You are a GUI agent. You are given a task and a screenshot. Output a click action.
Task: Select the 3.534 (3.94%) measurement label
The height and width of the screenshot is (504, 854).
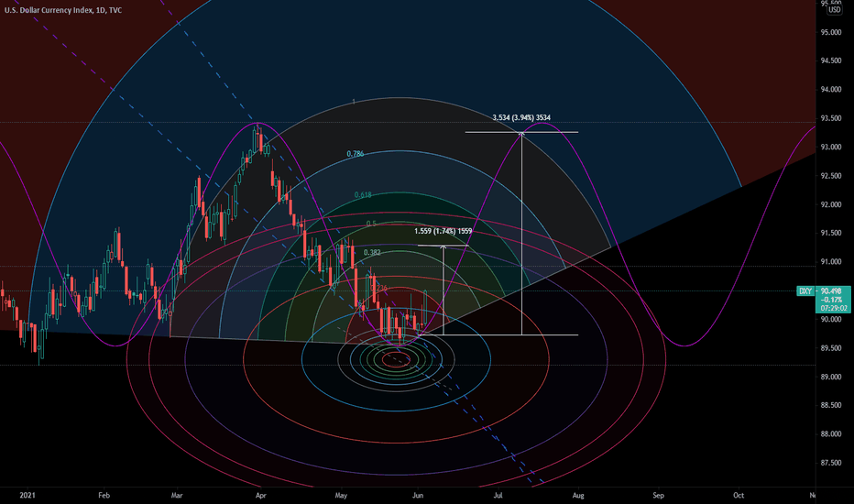pos(521,117)
